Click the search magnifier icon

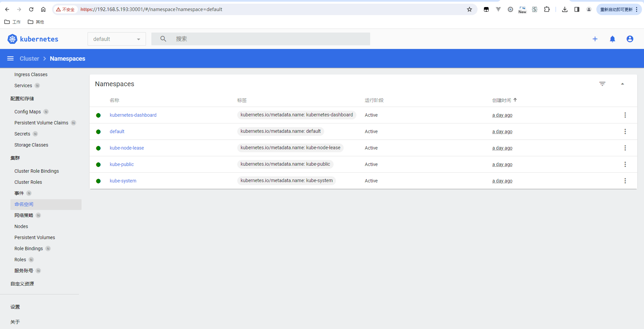(163, 39)
